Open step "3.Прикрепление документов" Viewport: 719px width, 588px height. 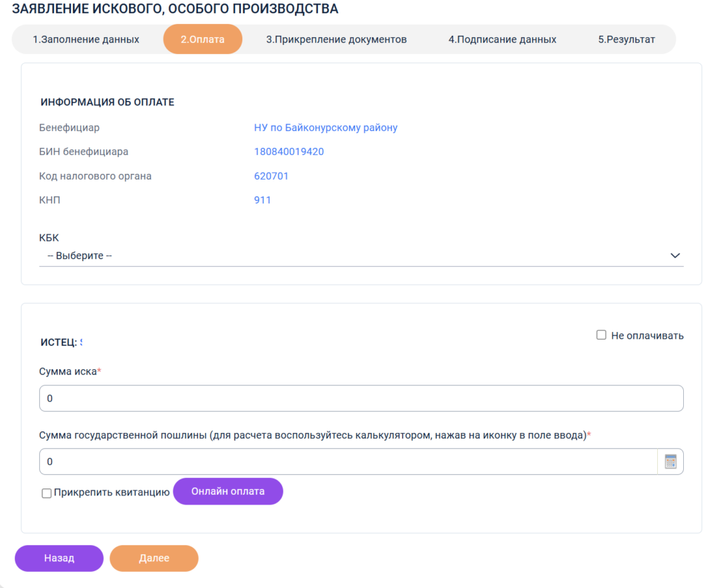(336, 39)
